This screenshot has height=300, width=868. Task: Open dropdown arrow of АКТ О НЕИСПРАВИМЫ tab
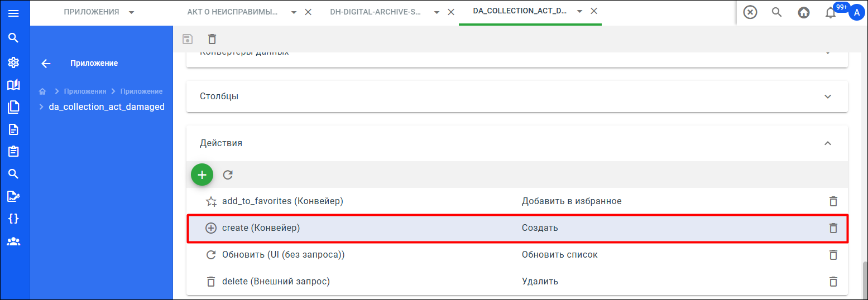pos(294,12)
